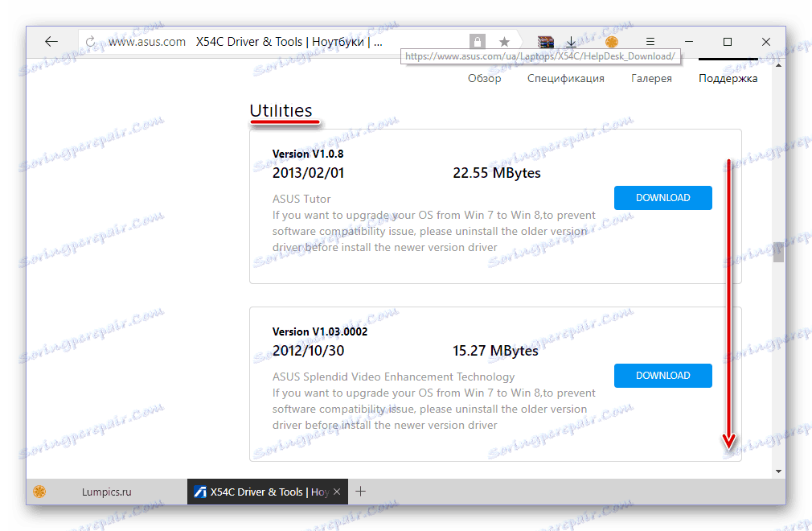Click the padlock security icon

[478, 42]
